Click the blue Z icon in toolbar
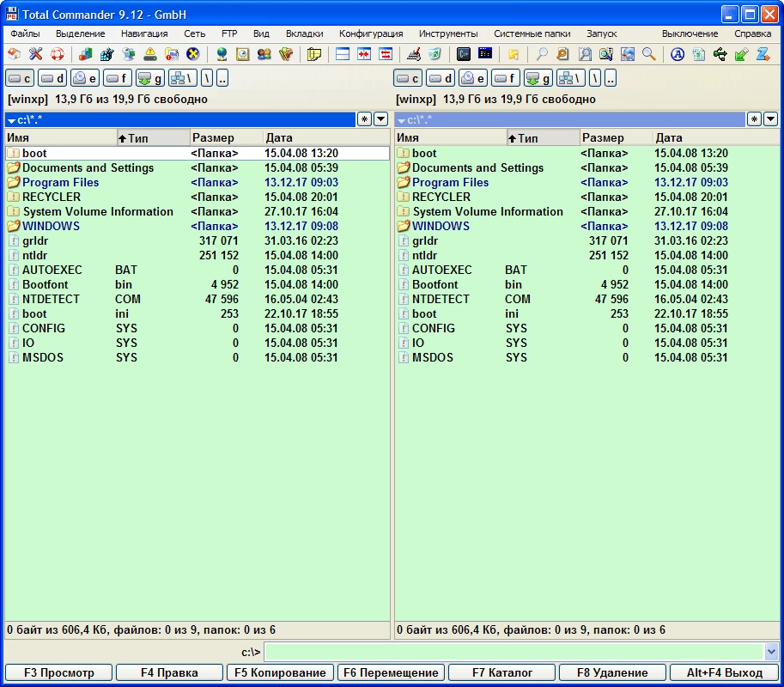The width and height of the screenshot is (784, 687). 763,54
